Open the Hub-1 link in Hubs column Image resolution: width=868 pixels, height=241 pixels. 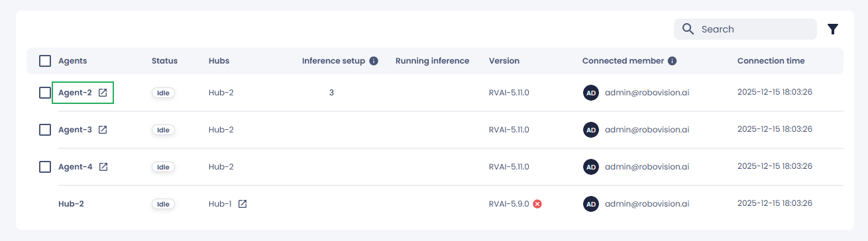(220, 204)
